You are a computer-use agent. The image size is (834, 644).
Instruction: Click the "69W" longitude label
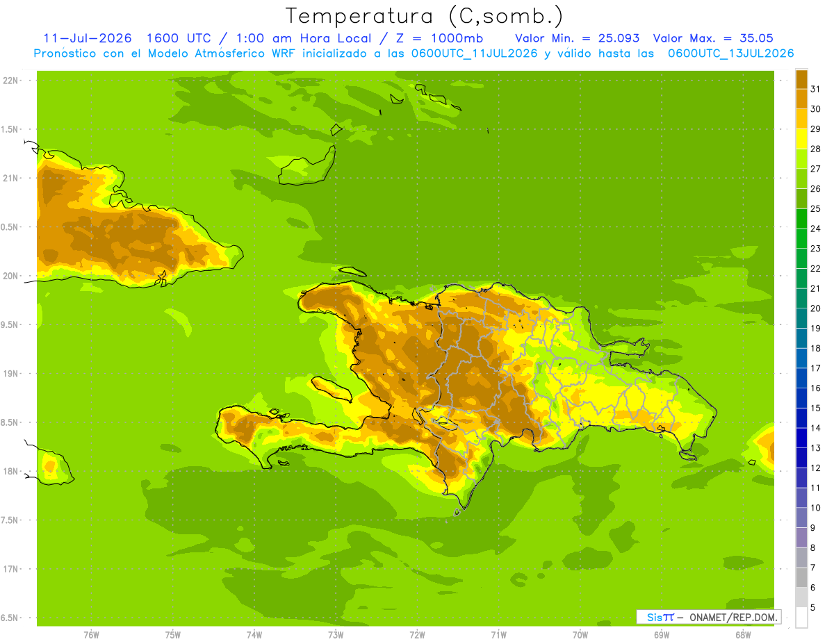662,635
